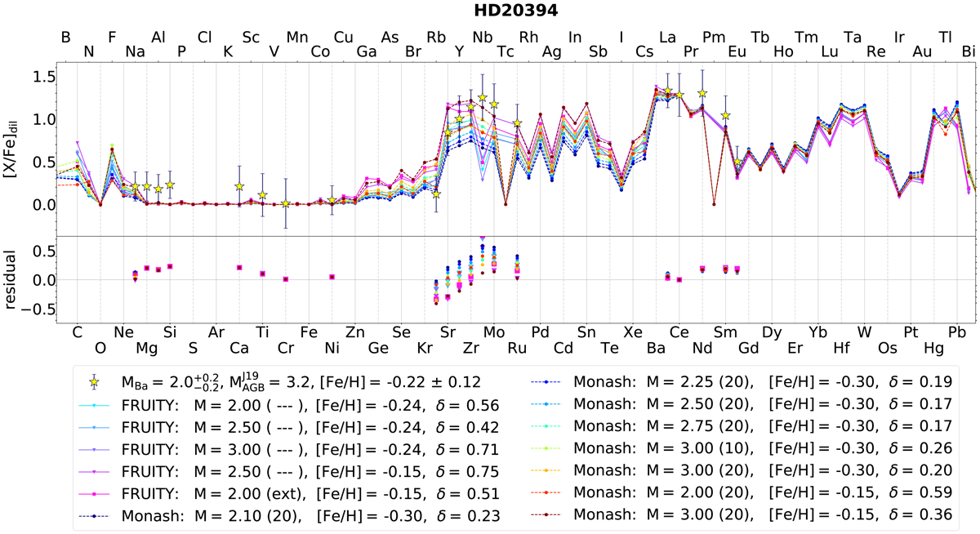Screen dimensions: 980x534
Task: Click the Monash M = 2.10 (20) legend marker
Action: [96, 514]
